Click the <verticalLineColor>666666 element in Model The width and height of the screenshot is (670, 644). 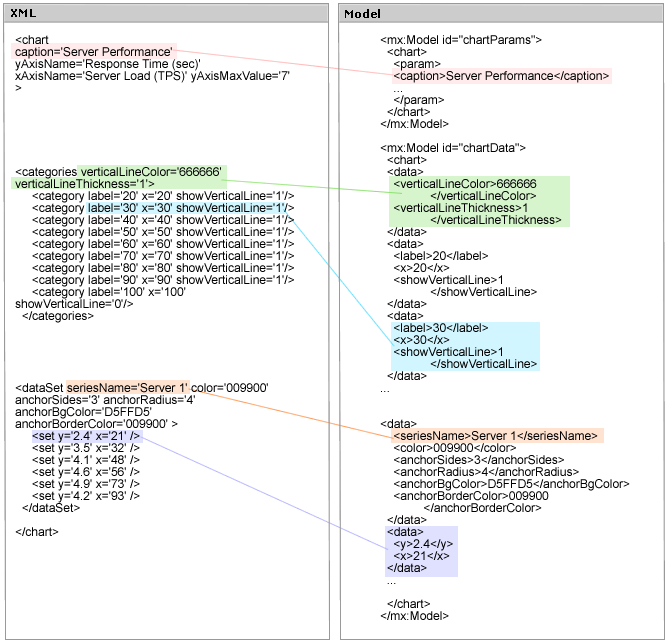(x=465, y=184)
